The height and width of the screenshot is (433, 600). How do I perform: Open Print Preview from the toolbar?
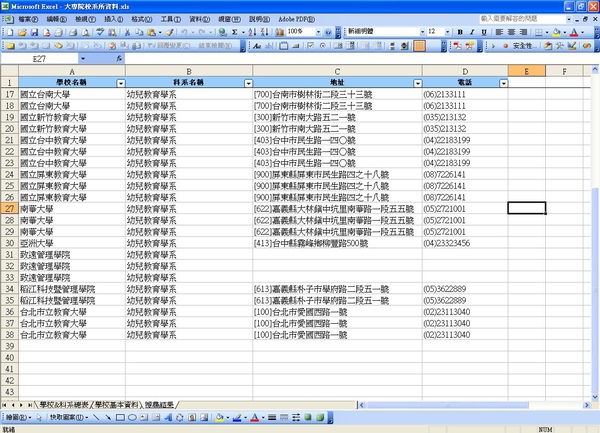point(85,33)
